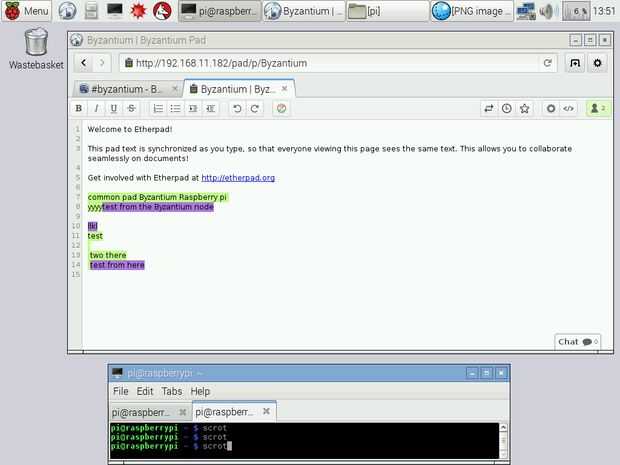Indent the current line in pad
Image resolution: width=620 pixels, height=465 pixels.
(193, 108)
